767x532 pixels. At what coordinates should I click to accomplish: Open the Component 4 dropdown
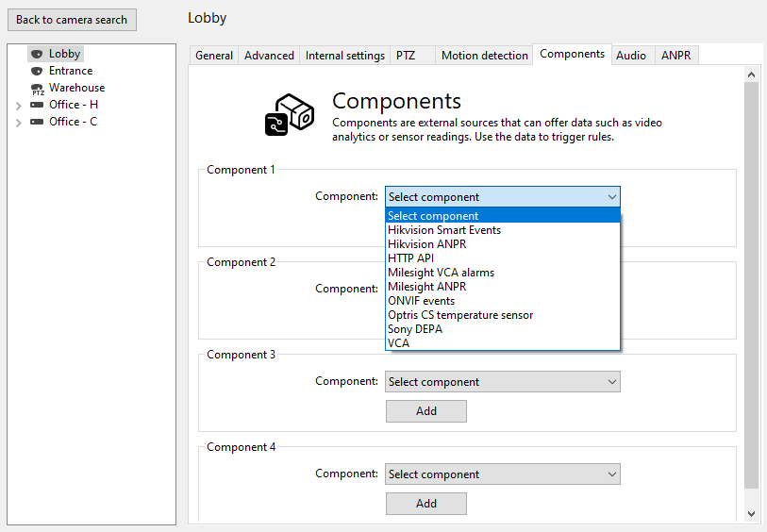pos(502,474)
